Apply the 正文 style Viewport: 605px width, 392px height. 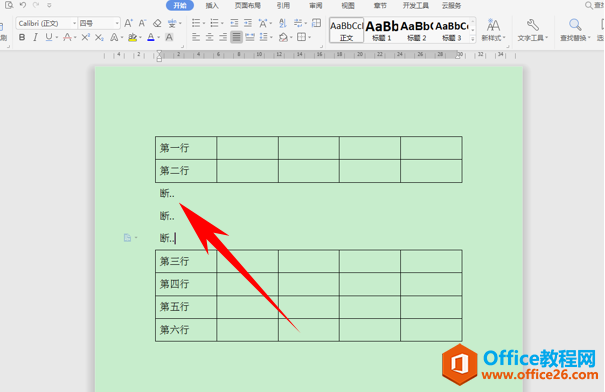346,30
